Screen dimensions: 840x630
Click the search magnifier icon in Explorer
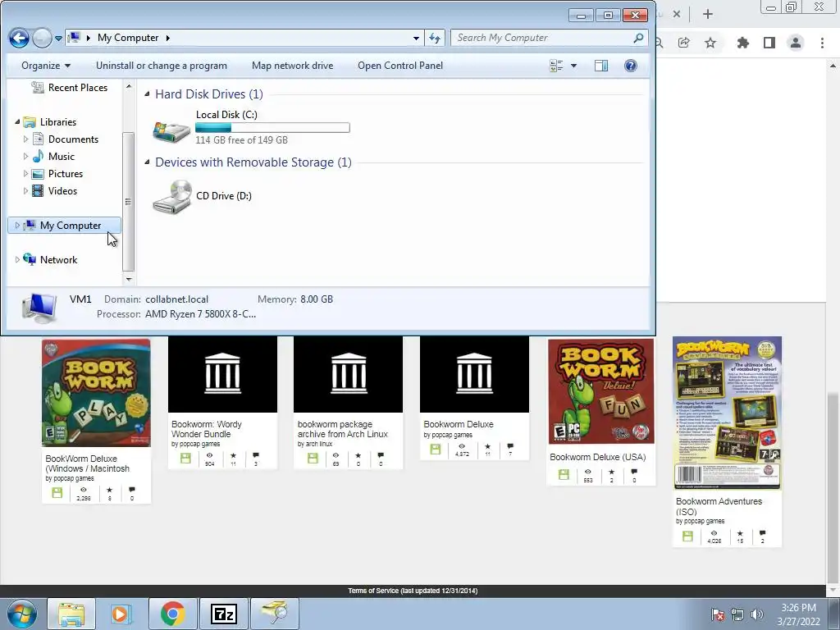pos(638,38)
